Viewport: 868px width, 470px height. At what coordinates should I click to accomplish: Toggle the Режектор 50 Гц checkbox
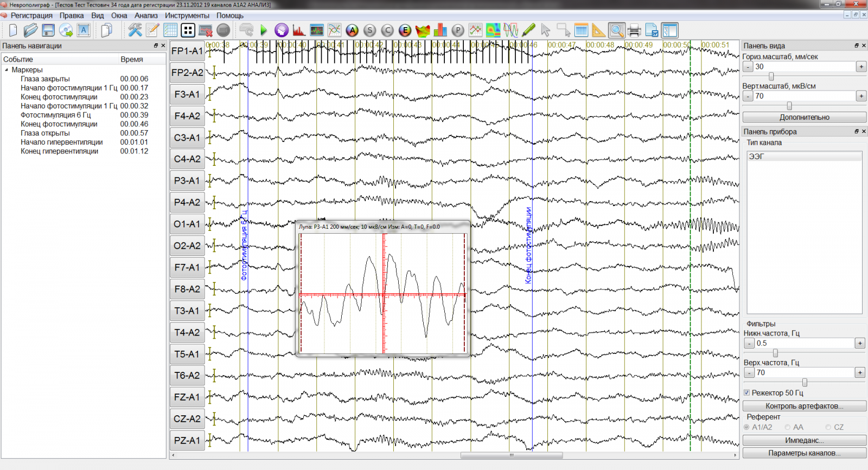coord(747,392)
